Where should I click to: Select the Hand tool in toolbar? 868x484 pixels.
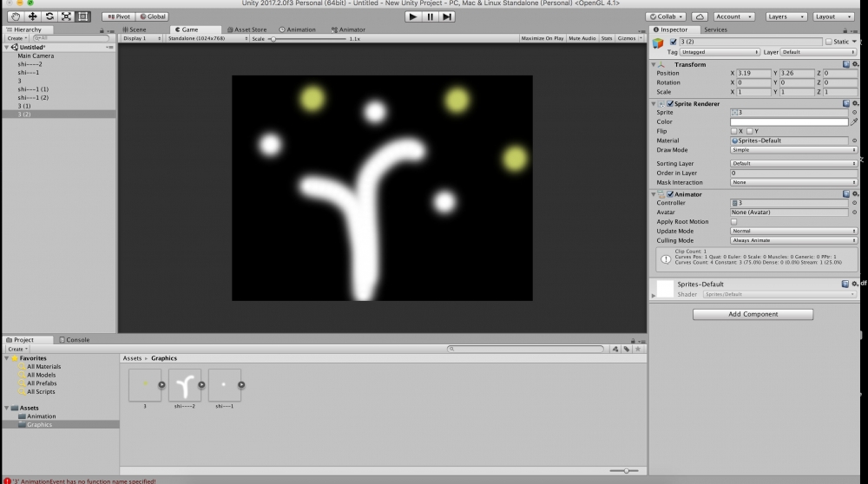point(15,16)
